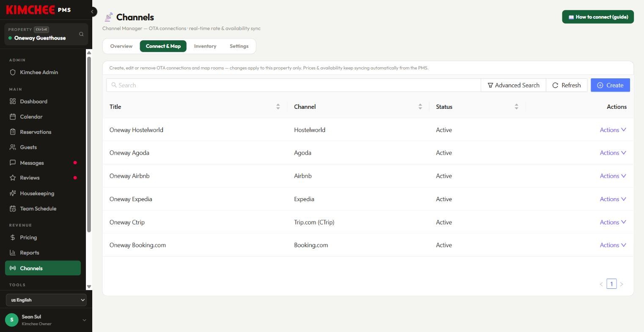Open Actions menu for Oneway Ctrip
The image size is (644, 332).
click(613, 222)
